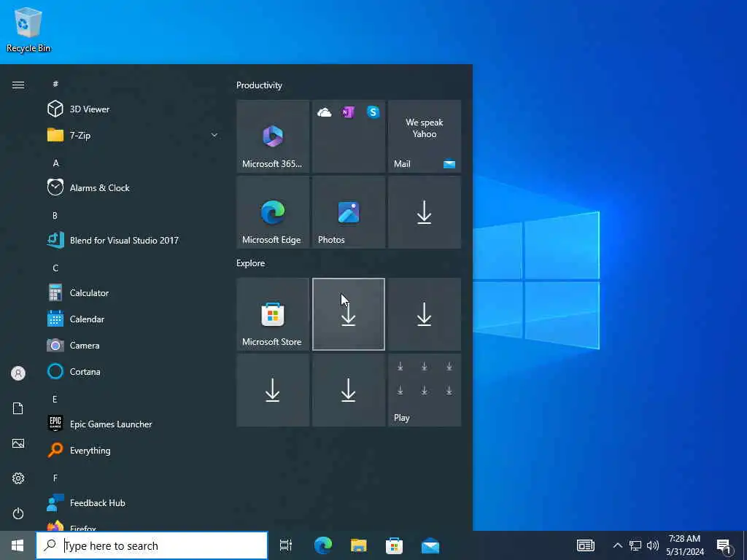Click the 'C' letter header
The width and height of the screenshot is (747, 560).
(x=55, y=268)
